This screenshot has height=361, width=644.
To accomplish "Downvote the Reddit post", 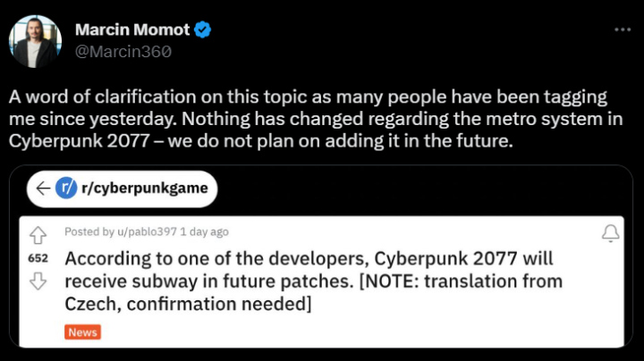I will point(38,281).
